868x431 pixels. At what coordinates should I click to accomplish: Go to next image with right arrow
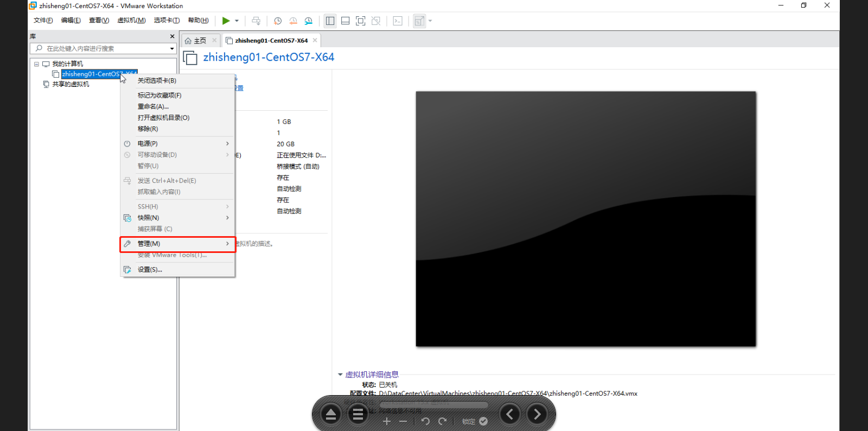point(537,415)
